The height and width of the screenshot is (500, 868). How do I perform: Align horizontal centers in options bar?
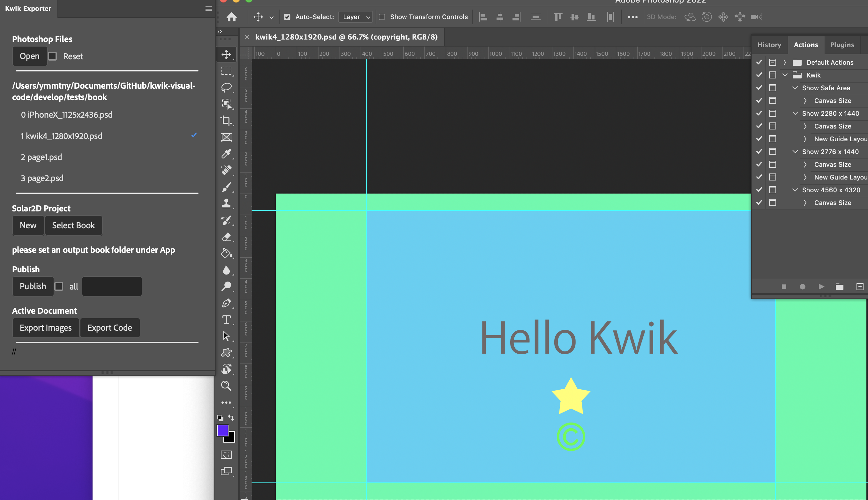point(500,17)
